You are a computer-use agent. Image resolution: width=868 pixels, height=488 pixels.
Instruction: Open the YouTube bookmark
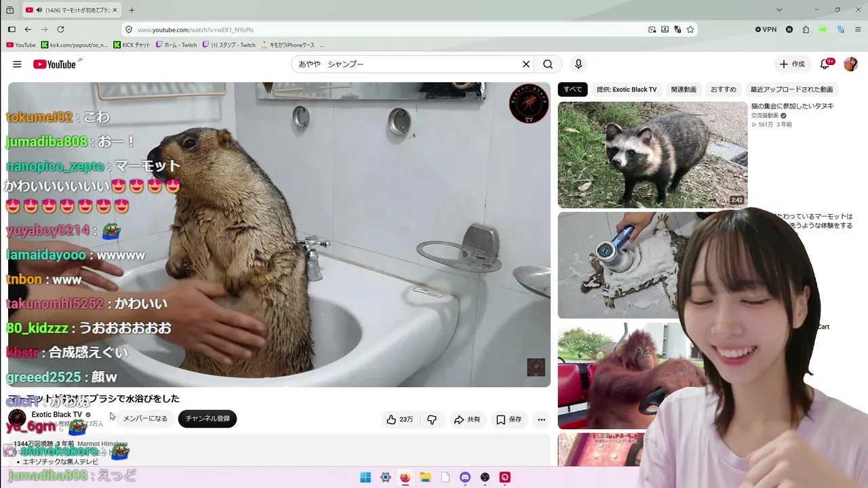(21, 45)
